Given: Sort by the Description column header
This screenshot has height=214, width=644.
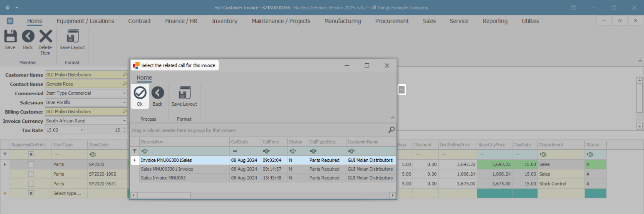Looking at the screenshot, I should [184, 142].
